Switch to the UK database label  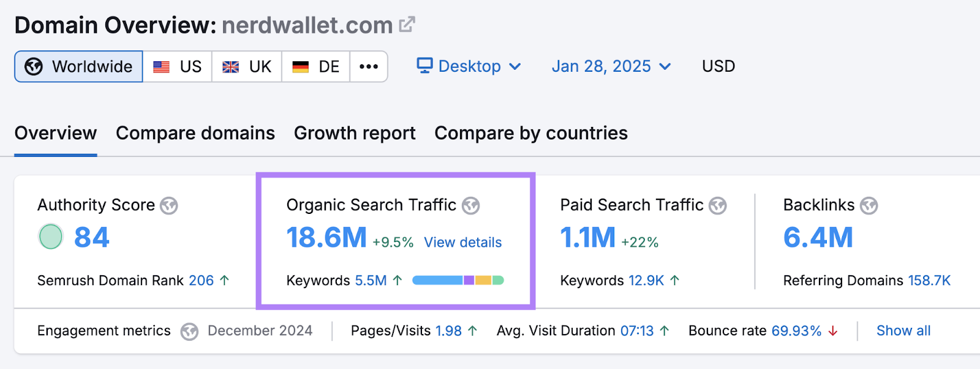coord(260,66)
